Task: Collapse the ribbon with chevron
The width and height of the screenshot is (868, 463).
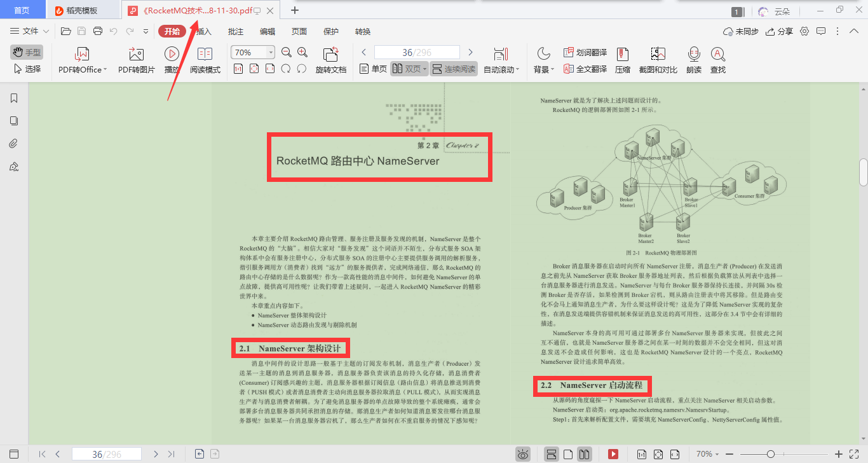Action: [x=854, y=31]
